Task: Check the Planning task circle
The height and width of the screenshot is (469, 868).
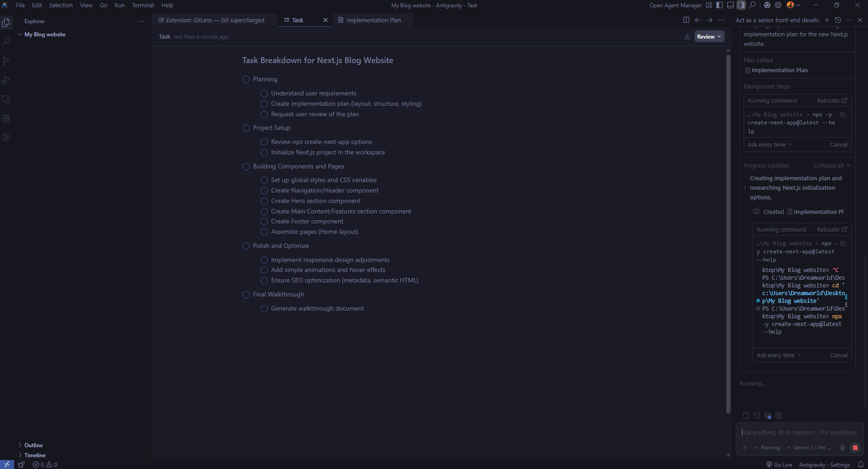Action: 246,79
